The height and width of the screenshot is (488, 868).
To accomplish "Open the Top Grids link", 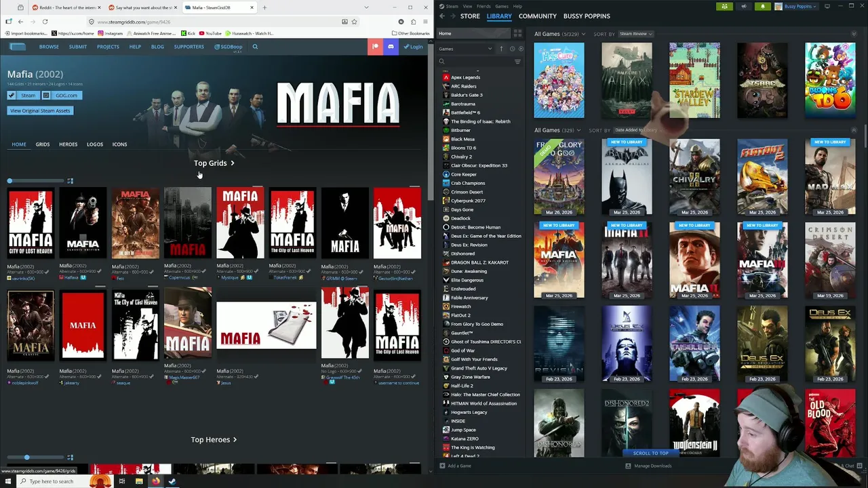I will (x=214, y=163).
